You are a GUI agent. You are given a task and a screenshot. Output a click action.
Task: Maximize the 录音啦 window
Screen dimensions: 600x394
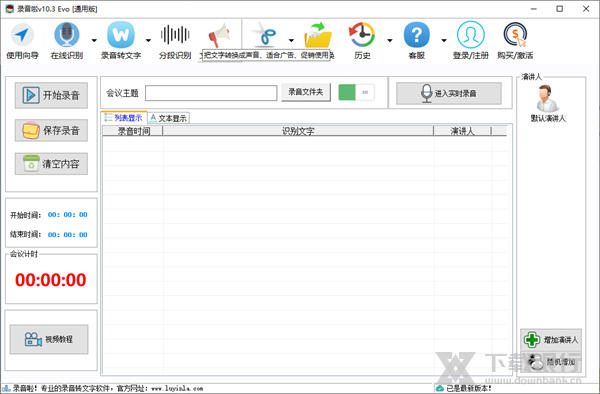[x=559, y=9]
